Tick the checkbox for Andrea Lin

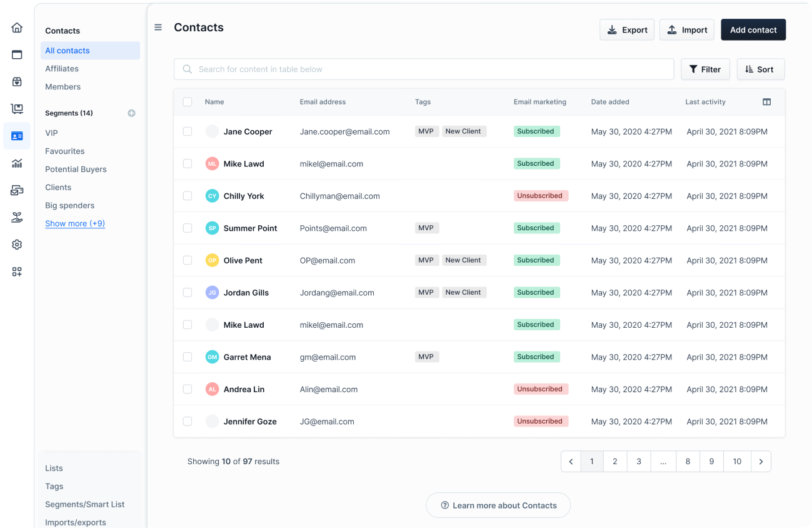point(188,389)
